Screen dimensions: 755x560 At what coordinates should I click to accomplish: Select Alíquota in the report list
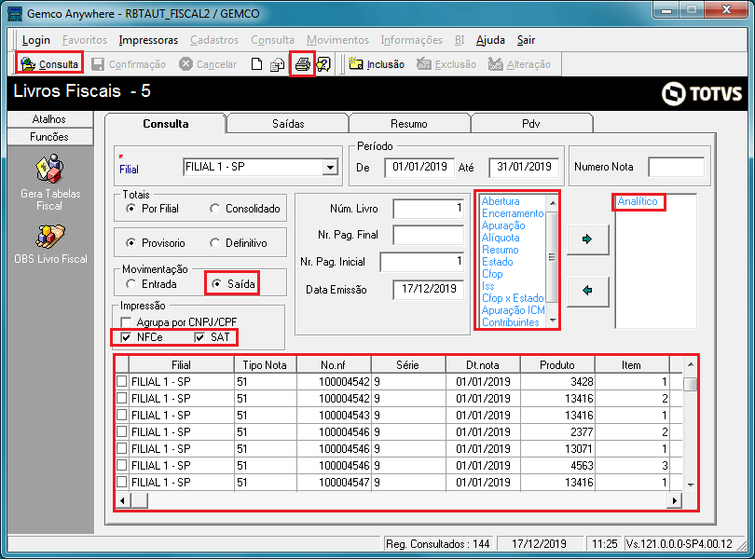[501, 238]
